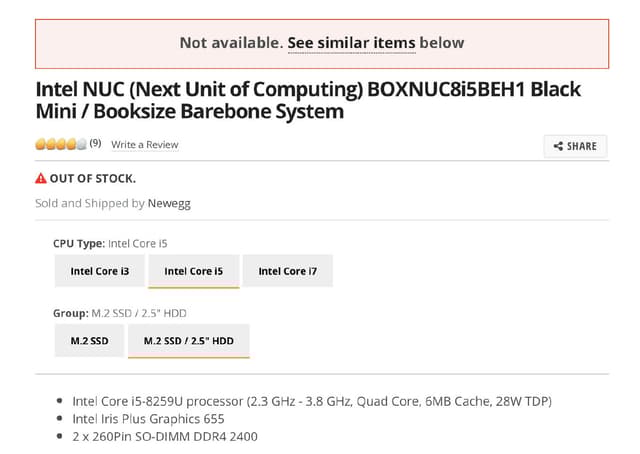Select the Intel Core i3 CPU option
The width and height of the screenshot is (640, 454).
pyautogui.click(x=99, y=271)
